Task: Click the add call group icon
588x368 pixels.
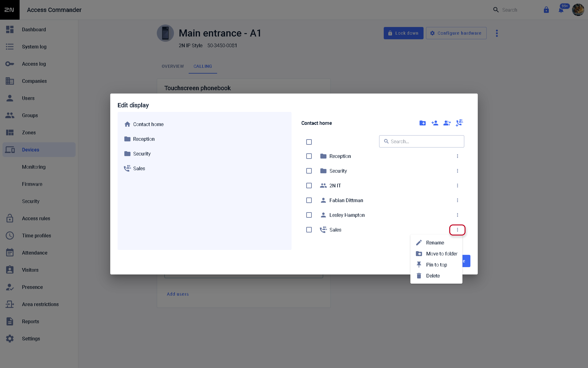Action: 459,123
